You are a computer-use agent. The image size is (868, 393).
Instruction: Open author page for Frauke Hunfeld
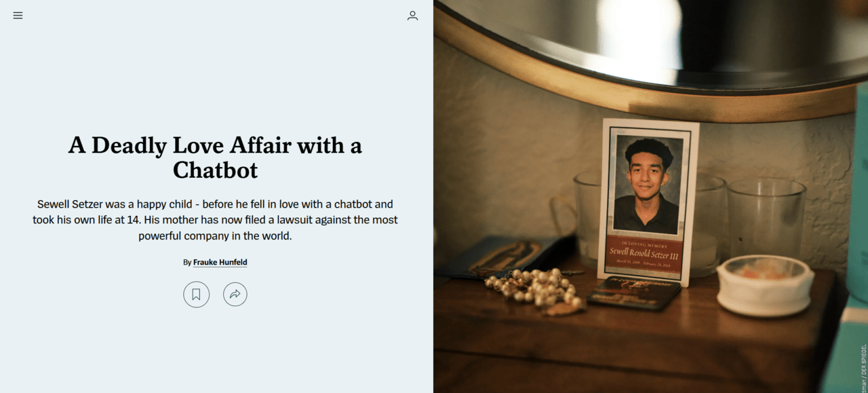[220, 262]
